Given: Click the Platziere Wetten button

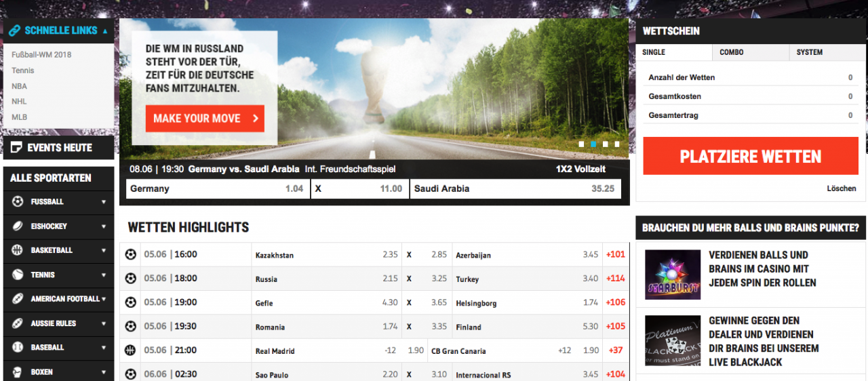Looking at the screenshot, I should tap(751, 157).
